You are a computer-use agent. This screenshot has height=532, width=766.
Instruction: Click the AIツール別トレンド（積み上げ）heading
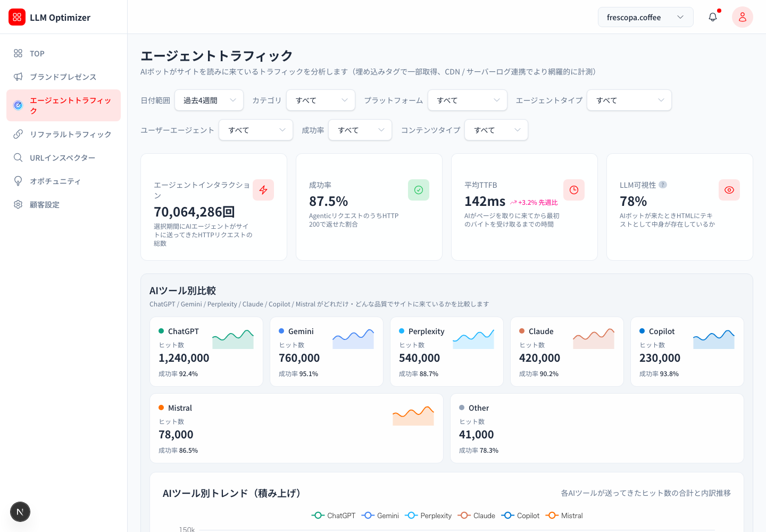(232, 493)
